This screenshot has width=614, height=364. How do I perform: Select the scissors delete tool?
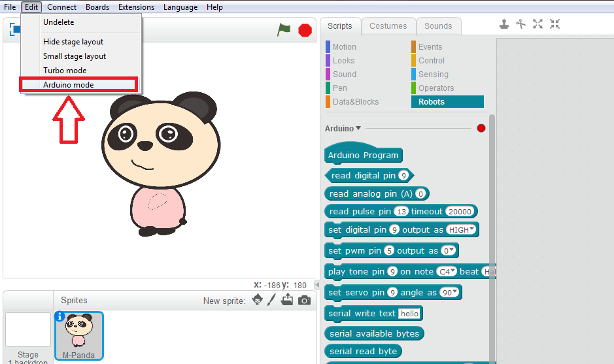(x=521, y=24)
